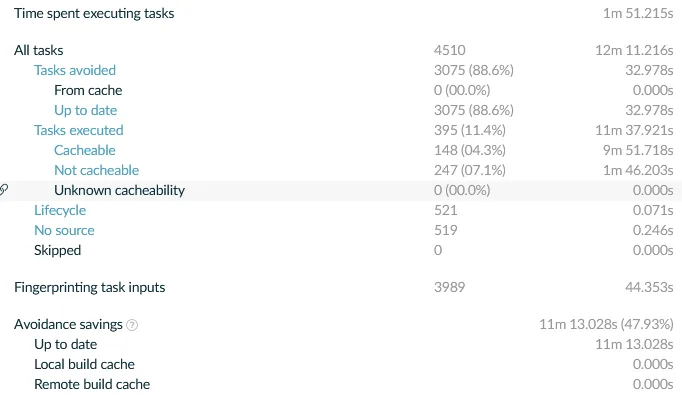This screenshot has width=682, height=400.
Task: Click the anchor link icon beside Unknown cacheability
Action: (5, 190)
